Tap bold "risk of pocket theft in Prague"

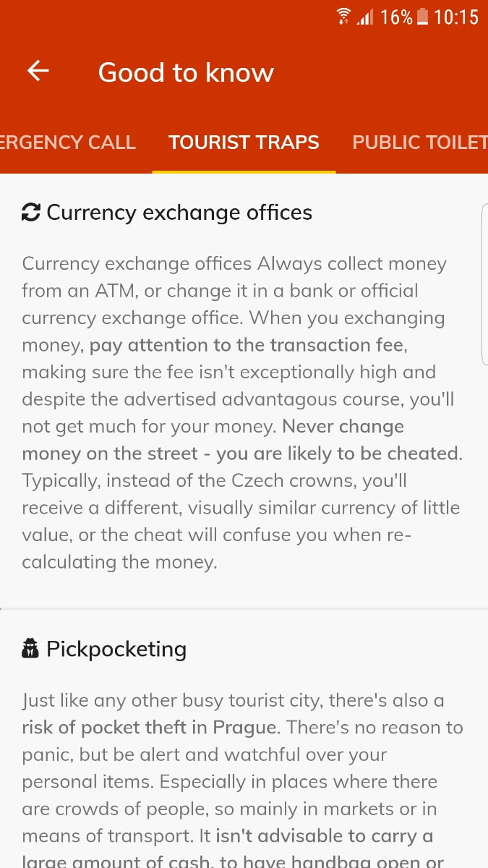(x=149, y=727)
